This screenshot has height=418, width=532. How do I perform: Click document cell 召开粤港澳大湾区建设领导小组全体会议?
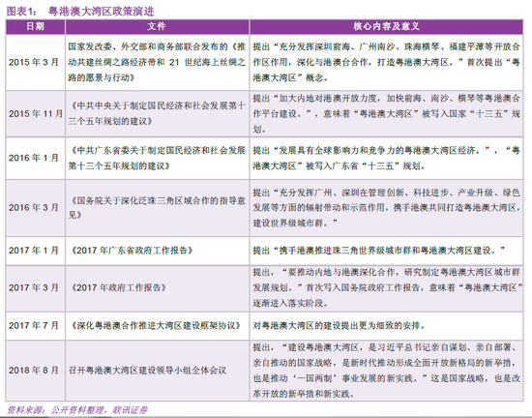(157, 371)
